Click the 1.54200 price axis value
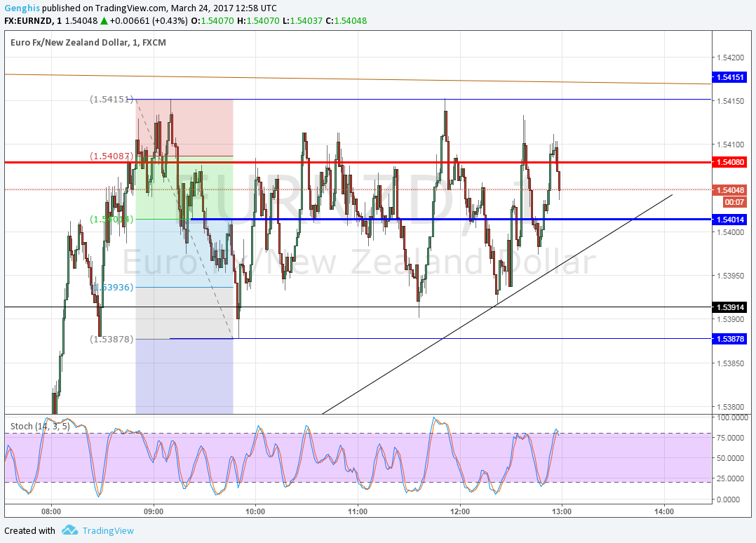Screen dimensions: 756x543 (x=731, y=58)
